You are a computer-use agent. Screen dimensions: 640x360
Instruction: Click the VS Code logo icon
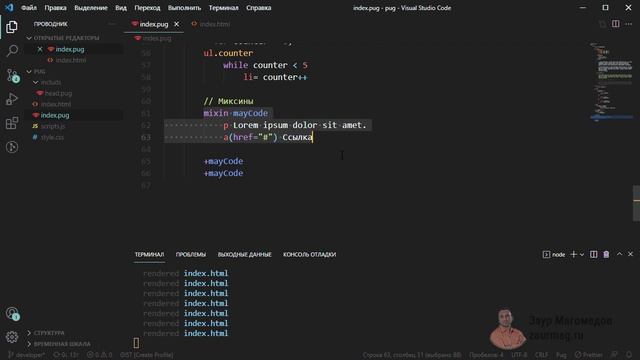pos(9,7)
